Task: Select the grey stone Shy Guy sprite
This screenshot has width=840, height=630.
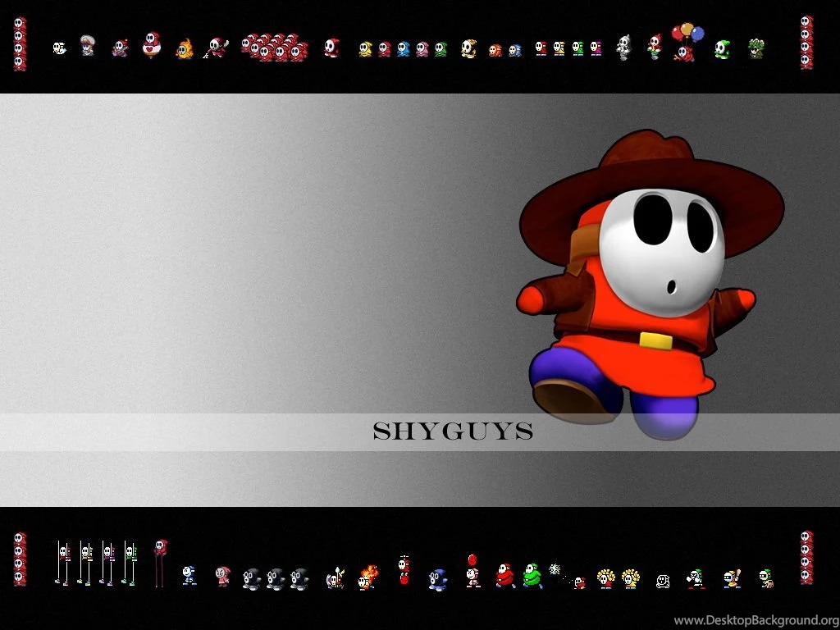Action: (624, 48)
